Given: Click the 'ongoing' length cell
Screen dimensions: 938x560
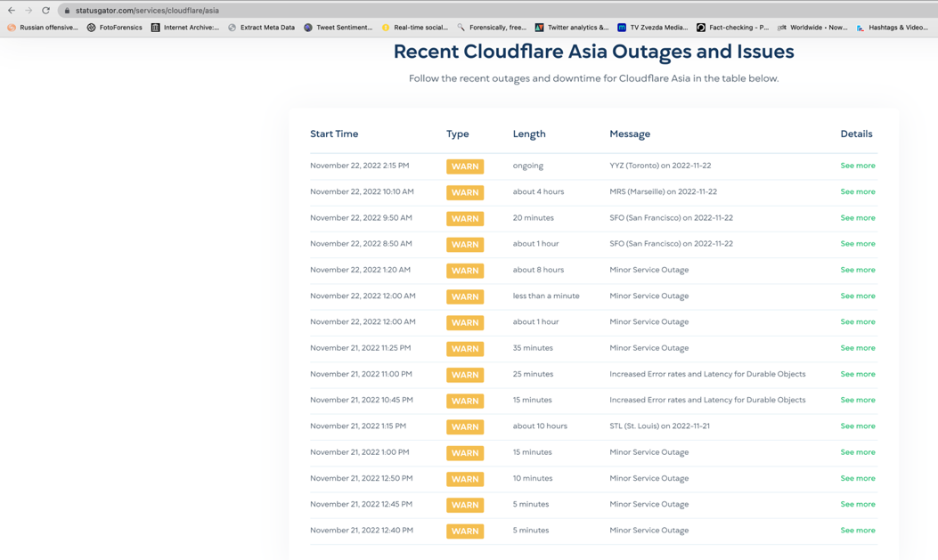Looking at the screenshot, I should tap(527, 166).
